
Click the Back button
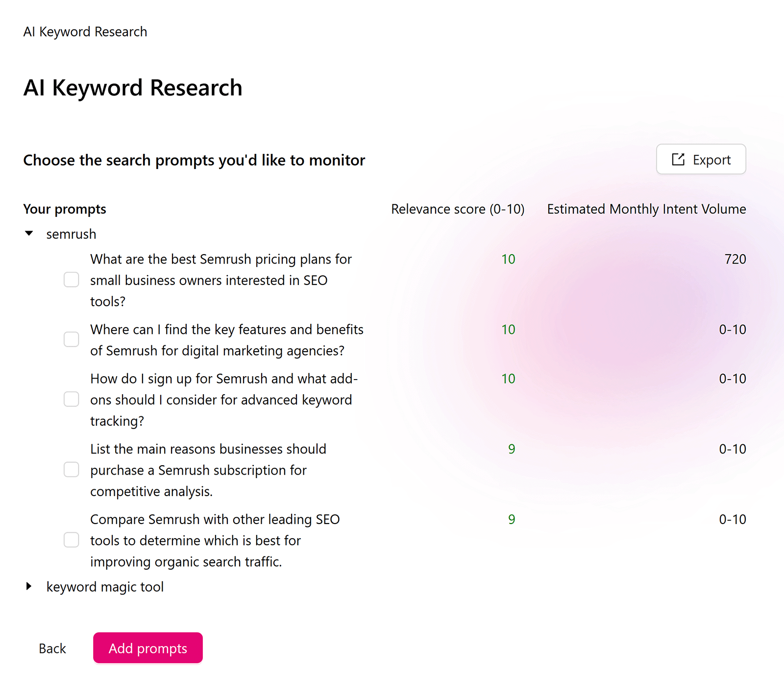pyautogui.click(x=51, y=648)
